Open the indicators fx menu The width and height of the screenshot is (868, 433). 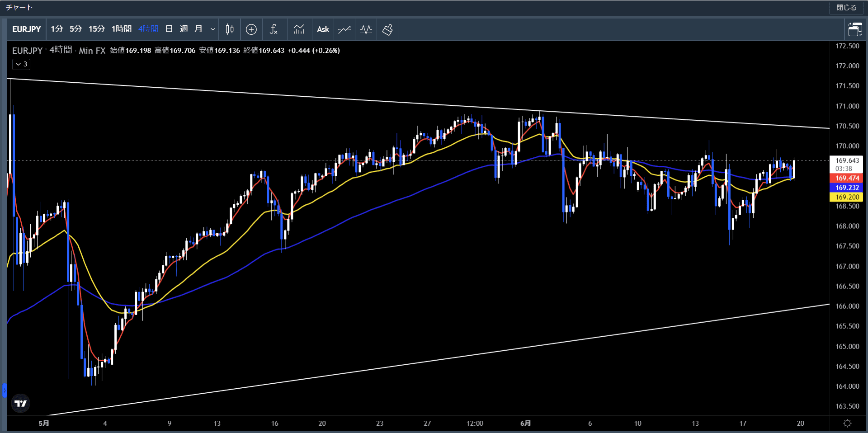point(274,29)
